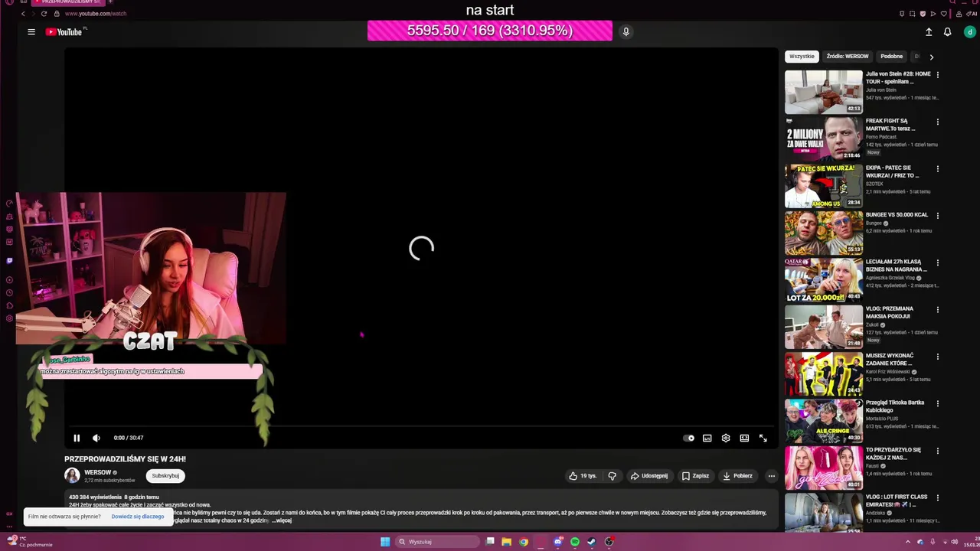Pause the video with the player button
The image size is (980, 551).
pos(77,438)
